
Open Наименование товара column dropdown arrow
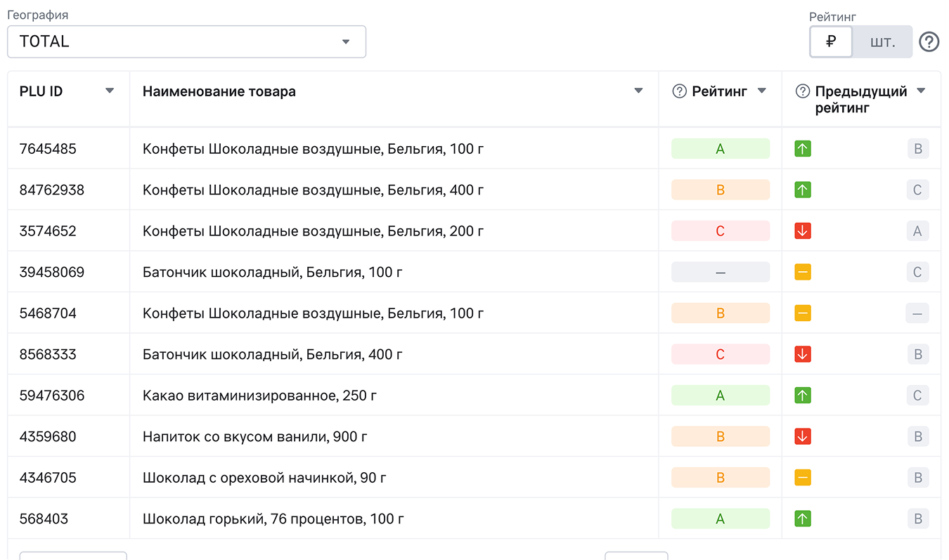(x=638, y=91)
